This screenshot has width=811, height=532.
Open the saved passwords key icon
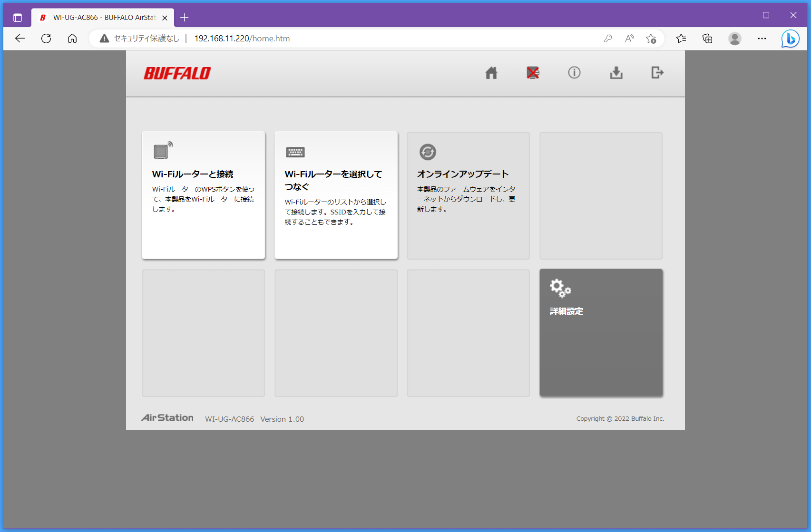pos(608,39)
